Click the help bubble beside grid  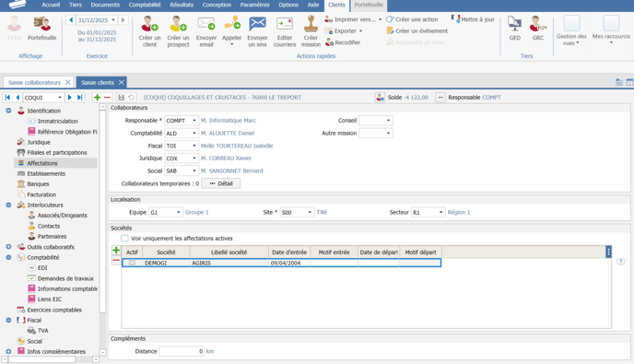click(x=621, y=262)
